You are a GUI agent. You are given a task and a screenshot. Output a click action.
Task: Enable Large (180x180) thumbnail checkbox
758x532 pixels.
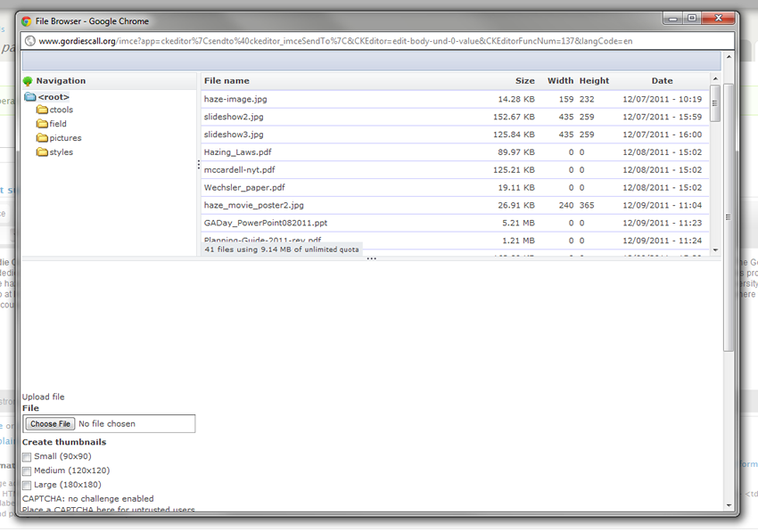(27, 486)
